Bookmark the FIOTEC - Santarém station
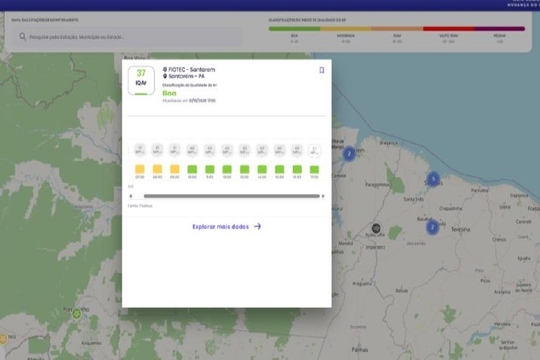This screenshot has height=360, width=540. 322,70
